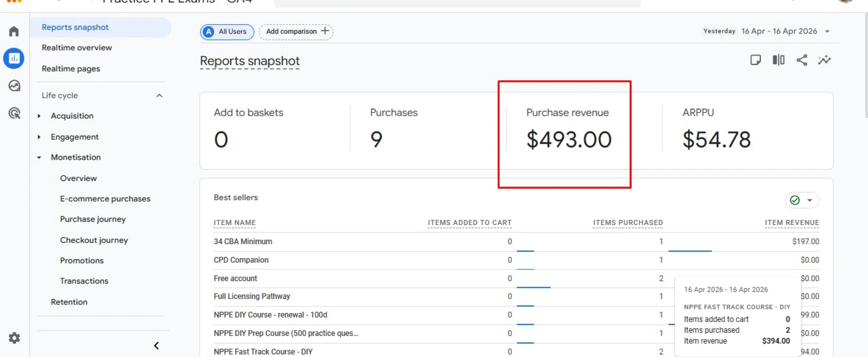Viewport: 868px width, 357px height.
Task: Open the date range dropdown arrow
Action: coord(827,31)
